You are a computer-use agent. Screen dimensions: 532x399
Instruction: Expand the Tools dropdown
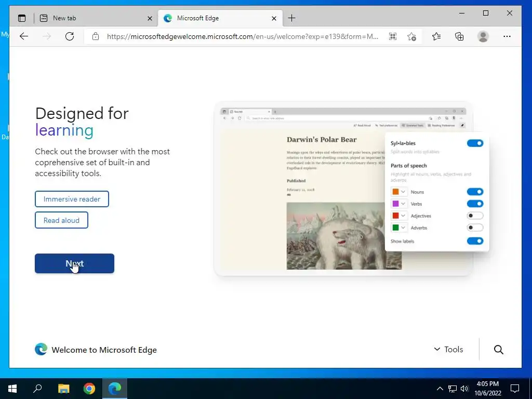448,349
